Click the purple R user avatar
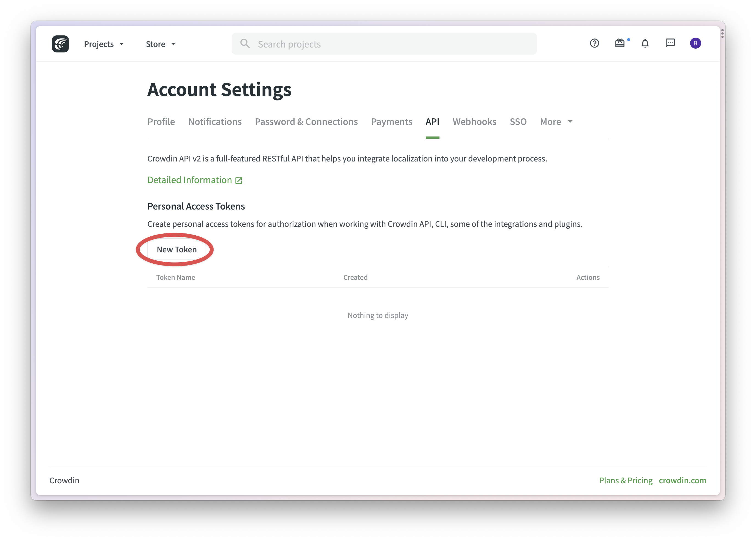Viewport: 756px width, 541px height. click(x=695, y=43)
